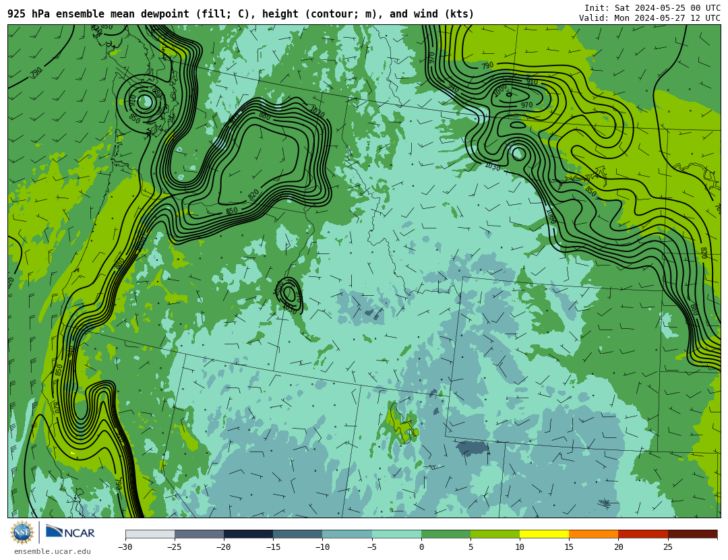Click the -25 to -20 slate color swatch
Screen dimensions: 728x560
tap(199, 534)
